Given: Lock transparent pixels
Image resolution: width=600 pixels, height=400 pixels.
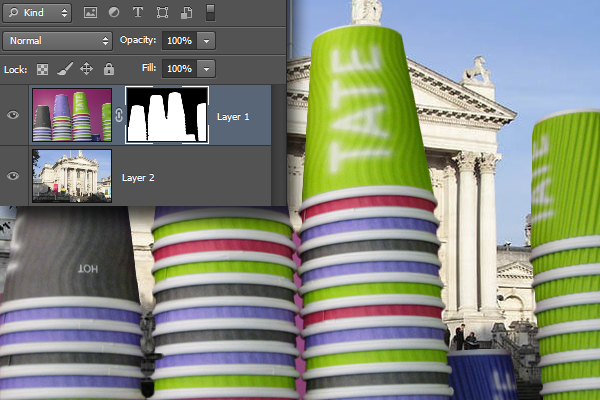Looking at the screenshot, I should coord(42,69).
